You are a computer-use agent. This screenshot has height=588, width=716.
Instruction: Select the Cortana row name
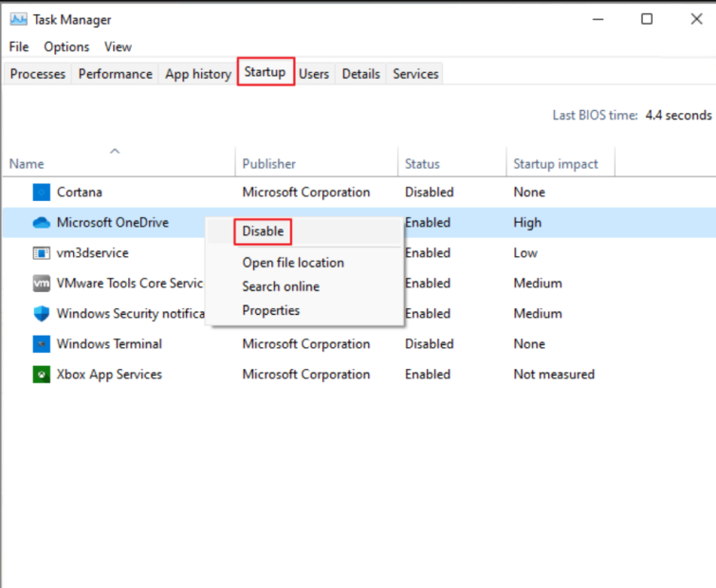80,193
